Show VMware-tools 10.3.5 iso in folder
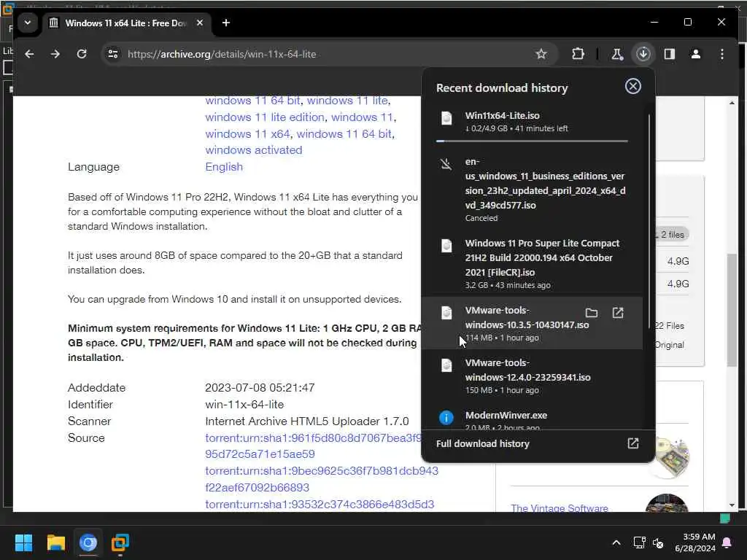Viewport: 747px width, 560px height. coord(591,313)
